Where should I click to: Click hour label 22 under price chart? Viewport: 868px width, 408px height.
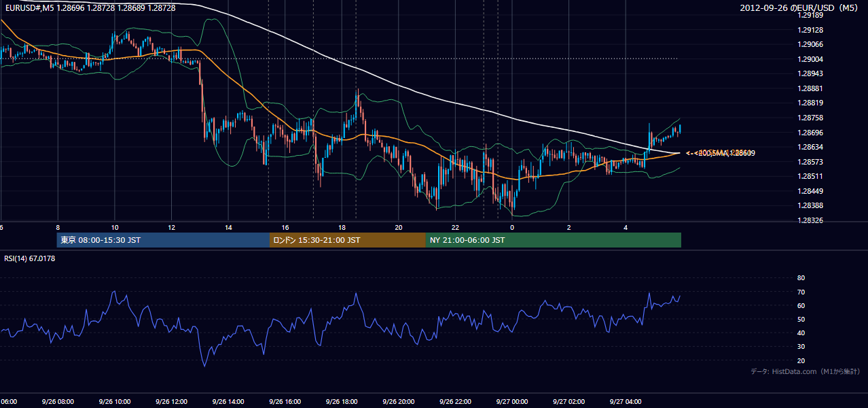click(455, 227)
